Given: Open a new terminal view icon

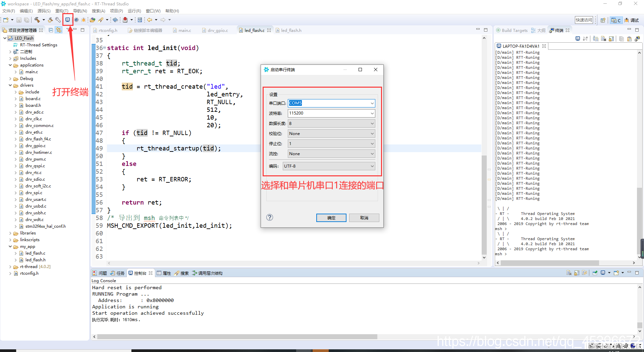Looking at the screenshot, I should point(637,39).
